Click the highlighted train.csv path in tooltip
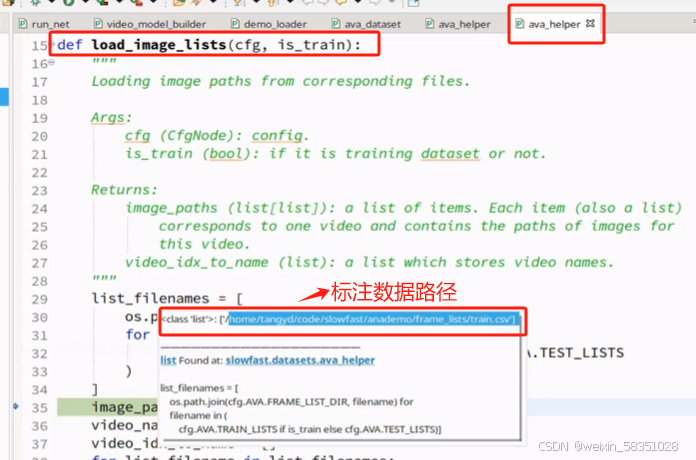696x460 pixels. (372, 319)
